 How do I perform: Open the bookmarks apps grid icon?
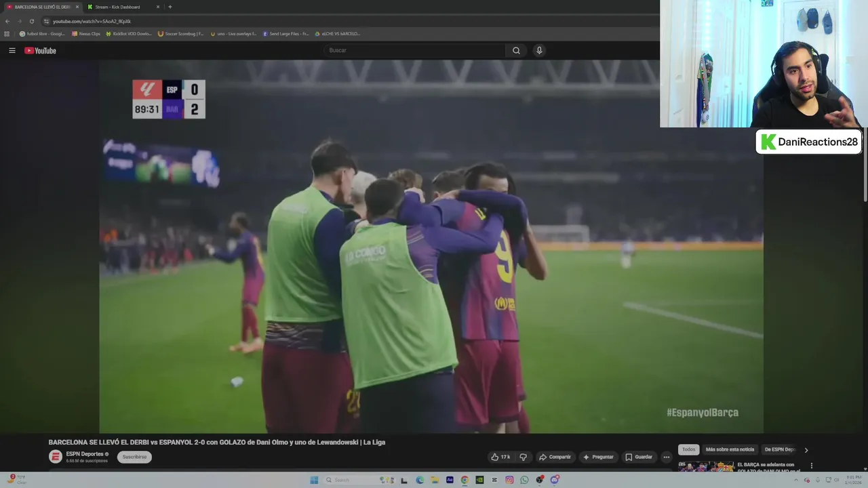7,33
